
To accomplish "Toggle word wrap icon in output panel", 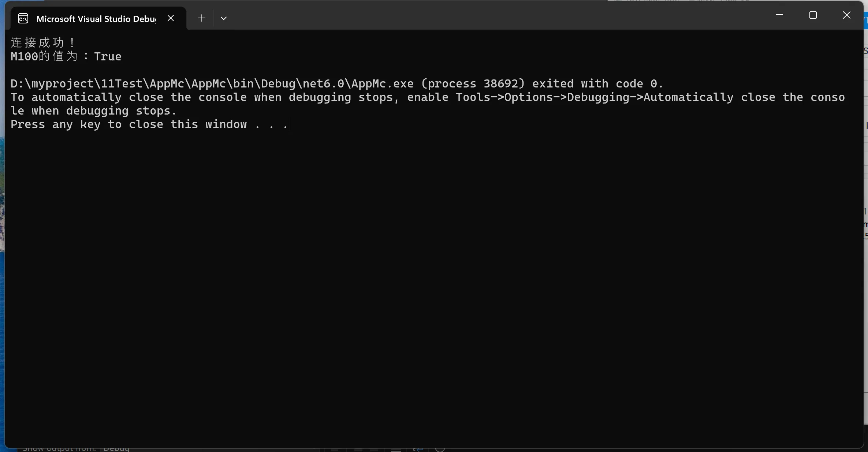I will (x=418, y=449).
